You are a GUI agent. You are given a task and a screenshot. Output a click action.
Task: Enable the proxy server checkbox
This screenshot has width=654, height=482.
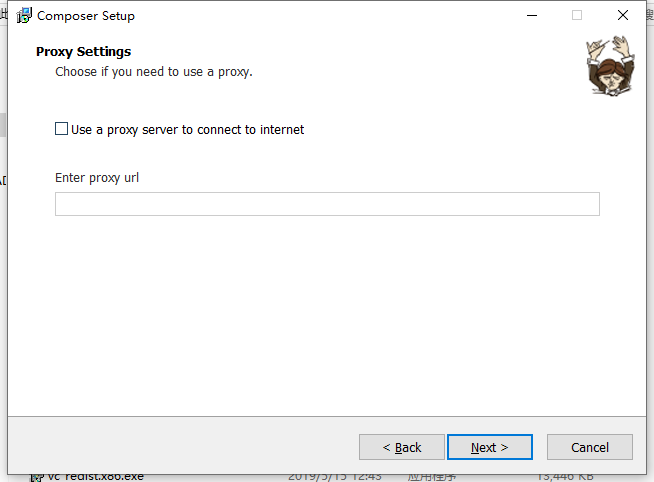(62, 129)
